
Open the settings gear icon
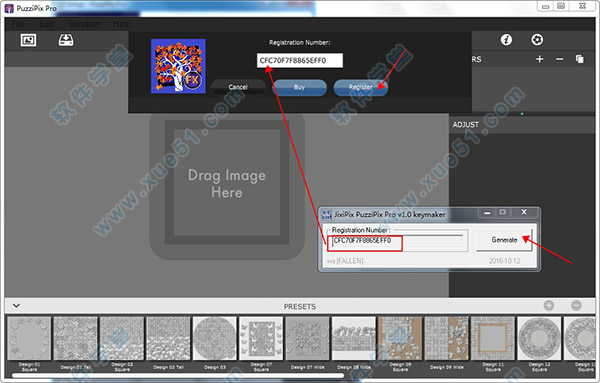click(x=537, y=39)
